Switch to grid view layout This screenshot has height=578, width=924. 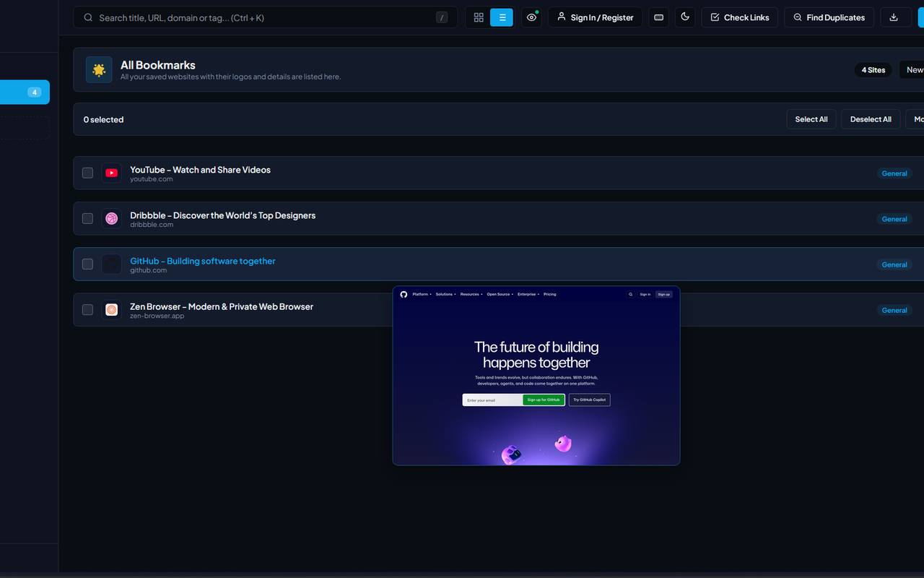[x=479, y=17]
